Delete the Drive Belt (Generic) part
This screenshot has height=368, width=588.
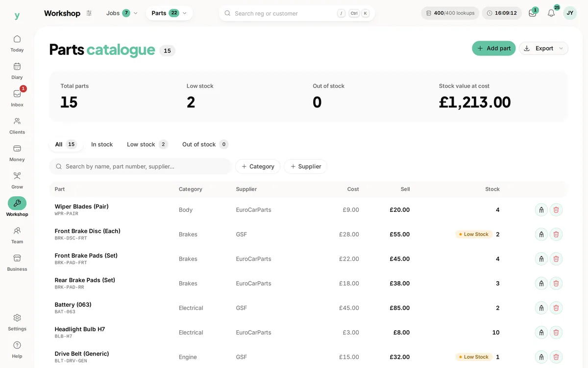[x=556, y=357]
